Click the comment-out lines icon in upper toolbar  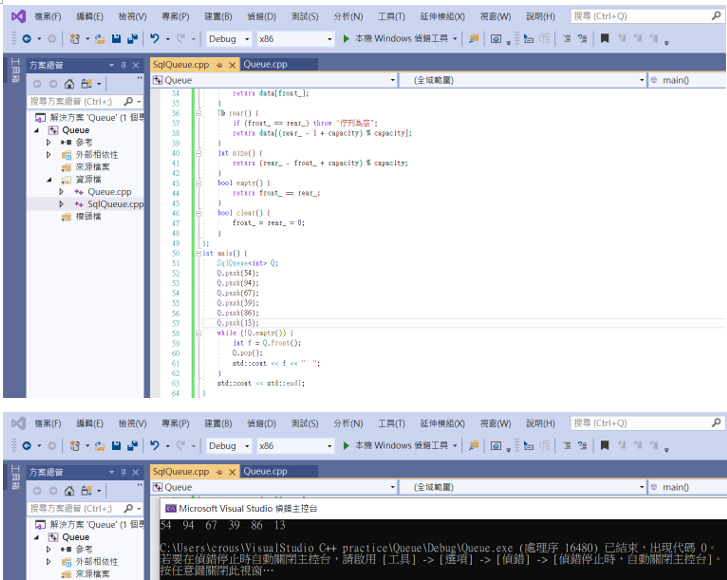(x=567, y=39)
